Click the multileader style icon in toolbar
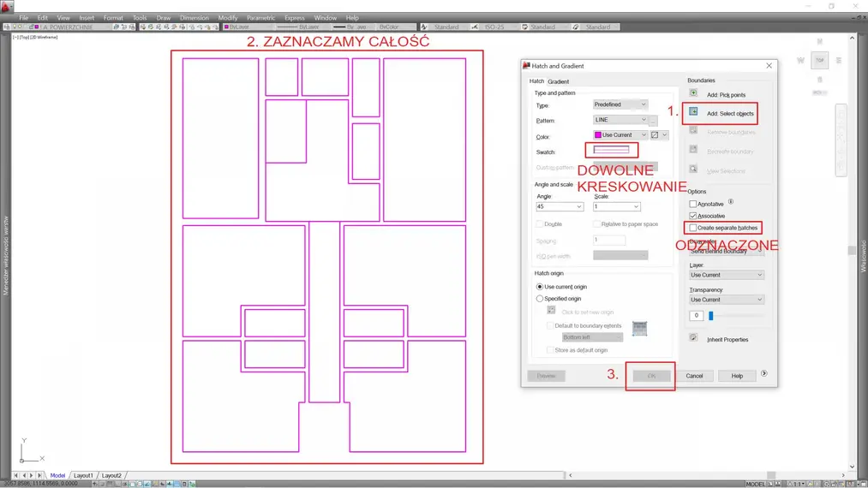868x488 pixels. point(576,27)
